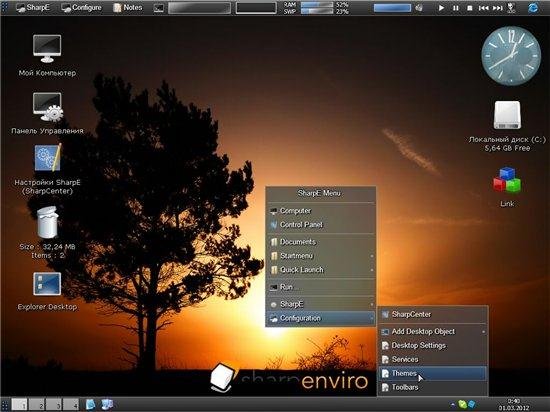
Task: Expand the SharpE submenu arrow
Action: coord(371,305)
